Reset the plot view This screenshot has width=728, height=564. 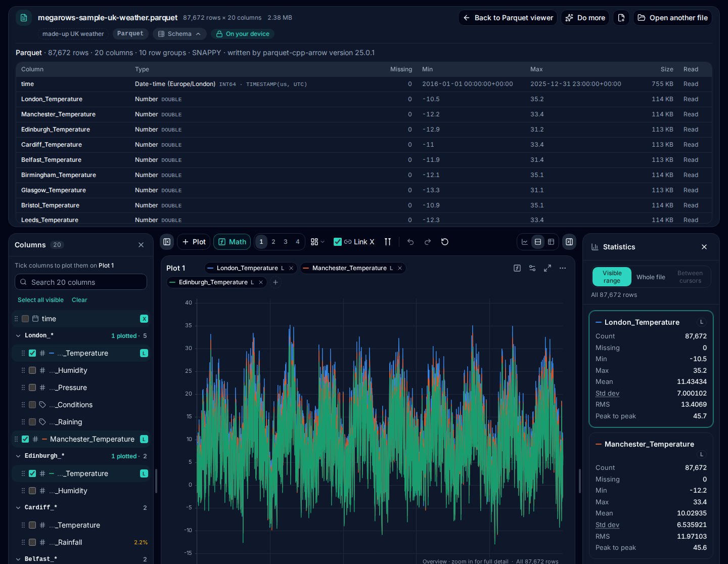point(445,242)
